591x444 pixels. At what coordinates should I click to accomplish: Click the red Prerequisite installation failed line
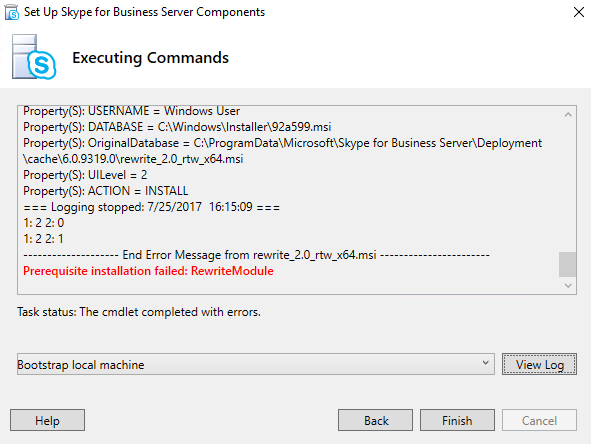pyautogui.click(x=148, y=271)
